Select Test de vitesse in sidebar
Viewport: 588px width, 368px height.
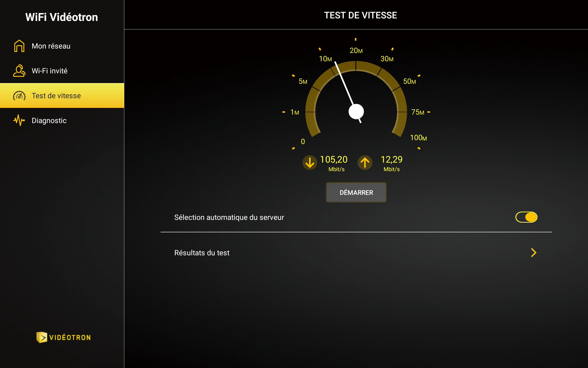62,95
